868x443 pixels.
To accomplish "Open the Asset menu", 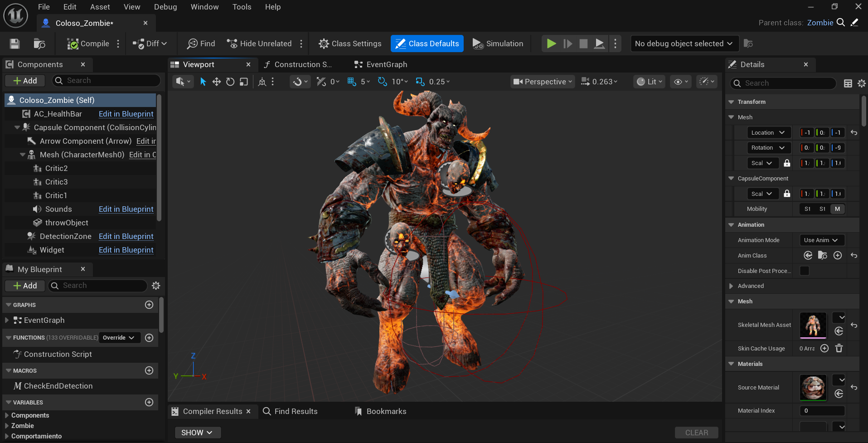I will 100,7.
